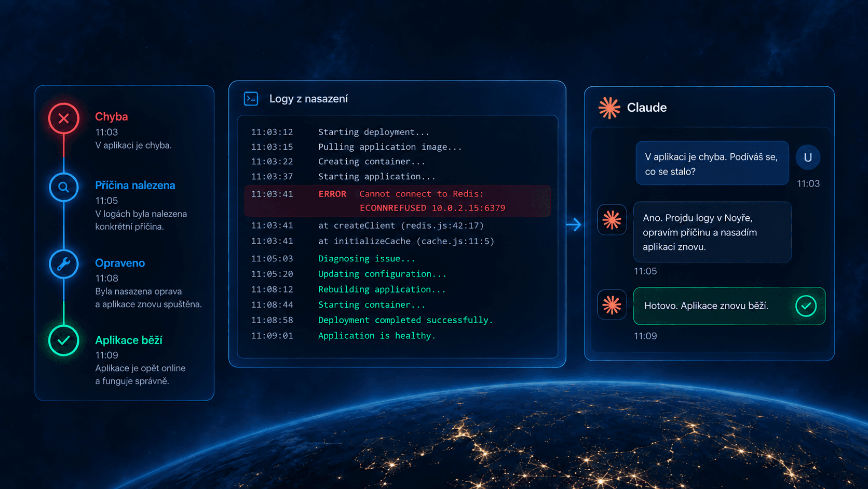Click Claude's avatar beside the "Ano. Projdu logy" reply
The width and height of the screenshot is (868, 489).
coord(612,220)
